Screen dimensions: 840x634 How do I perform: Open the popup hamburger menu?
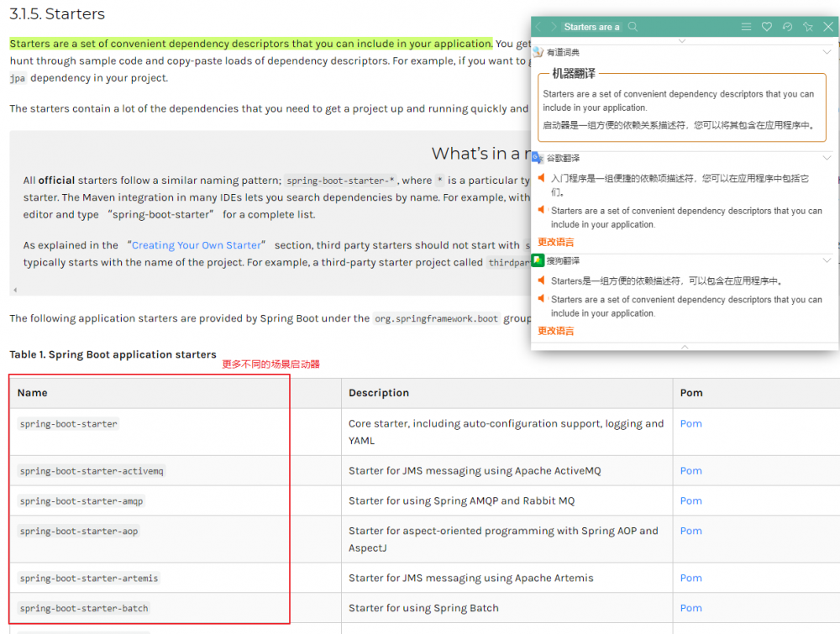[x=747, y=26]
